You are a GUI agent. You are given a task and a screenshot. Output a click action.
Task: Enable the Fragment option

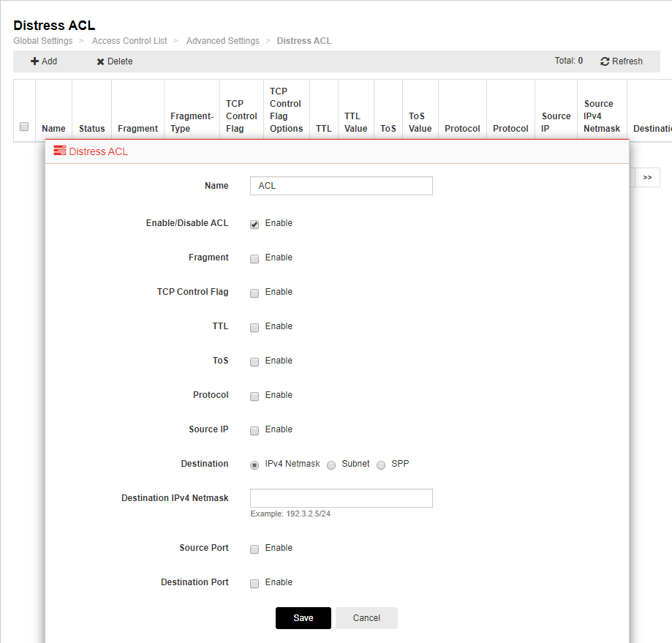[254, 259]
